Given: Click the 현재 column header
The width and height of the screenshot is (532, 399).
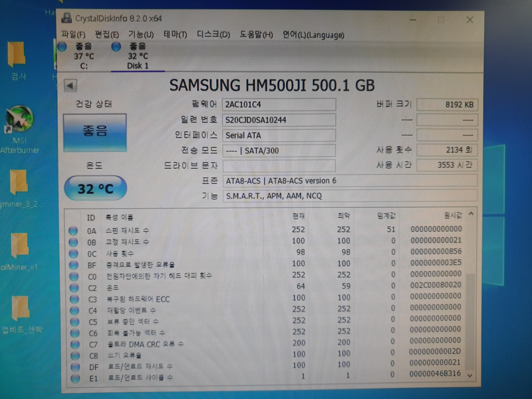Looking at the screenshot, I should click(298, 216).
